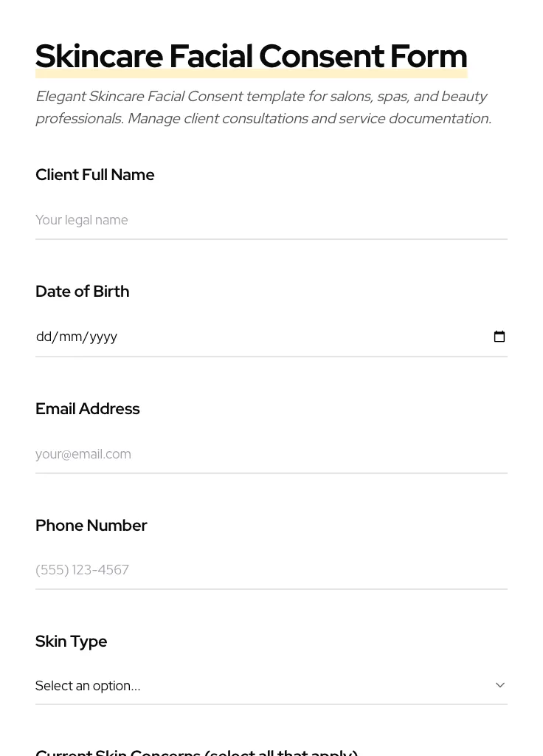Click the 'Skin Type' label
543x756 pixels.
coord(72,642)
